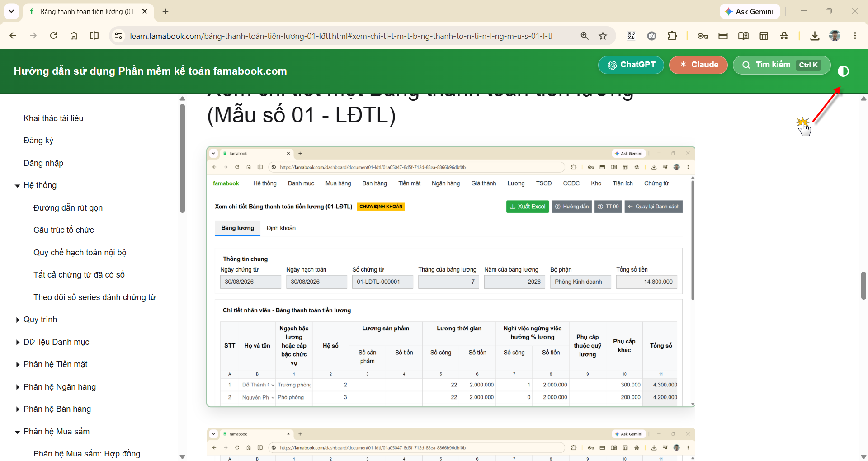
Task: Open Cấu trúc tổ chức item
Action: [x=64, y=230]
